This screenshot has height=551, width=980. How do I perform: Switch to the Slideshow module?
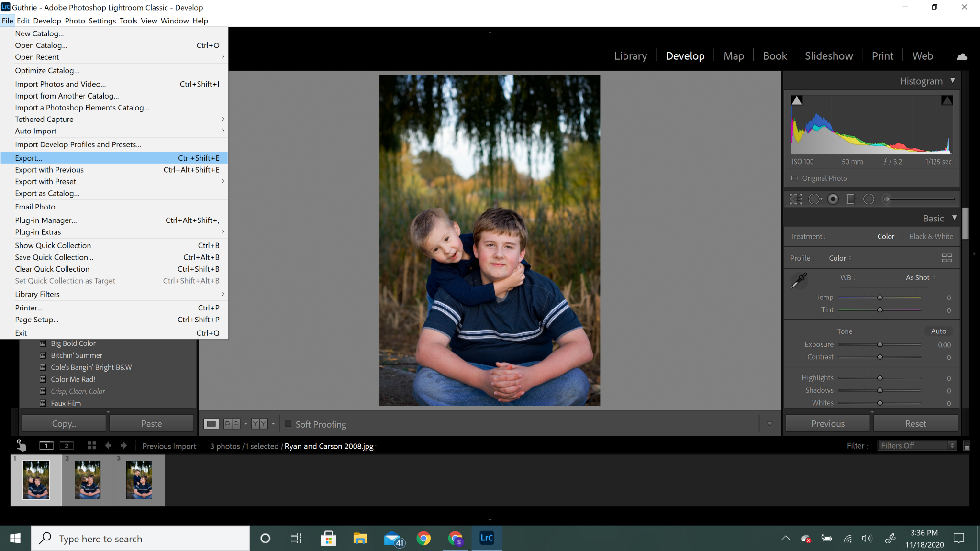[829, 55]
